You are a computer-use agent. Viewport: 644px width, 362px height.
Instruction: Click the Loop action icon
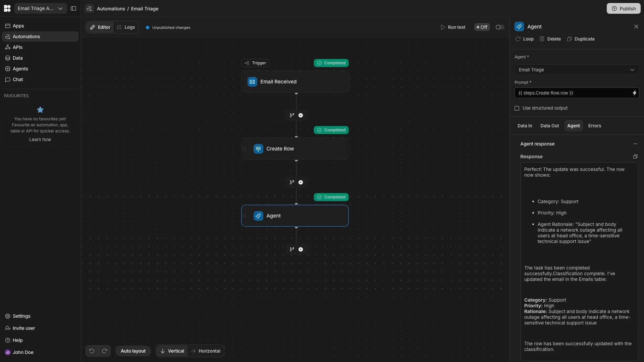[x=524, y=39]
